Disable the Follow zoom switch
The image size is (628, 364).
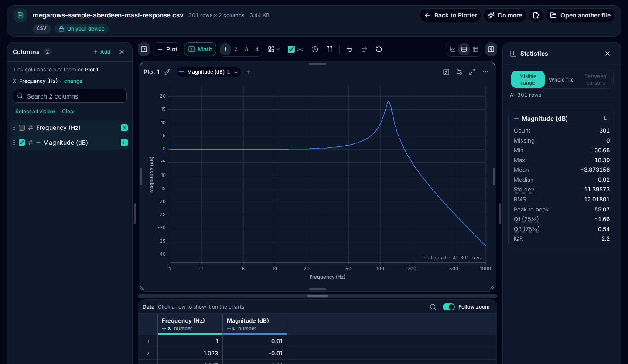[x=448, y=307]
